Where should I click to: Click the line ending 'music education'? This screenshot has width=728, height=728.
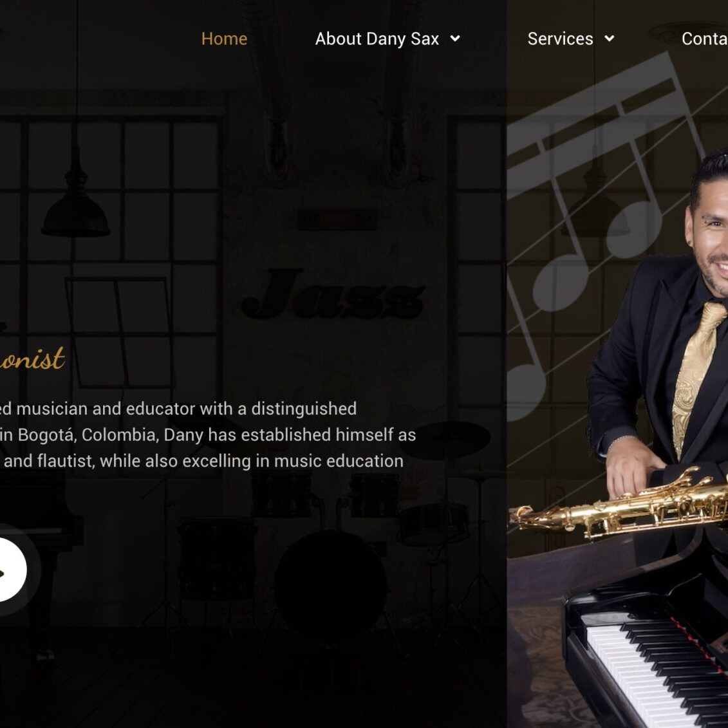202,461
